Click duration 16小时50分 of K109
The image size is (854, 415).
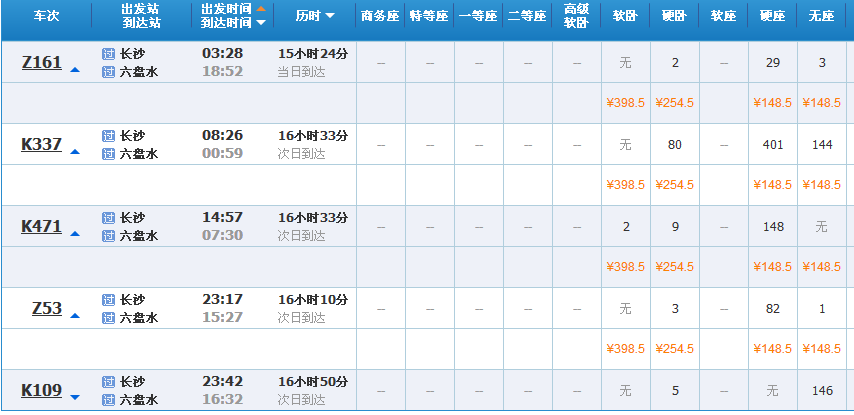pyautogui.click(x=313, y=381)
